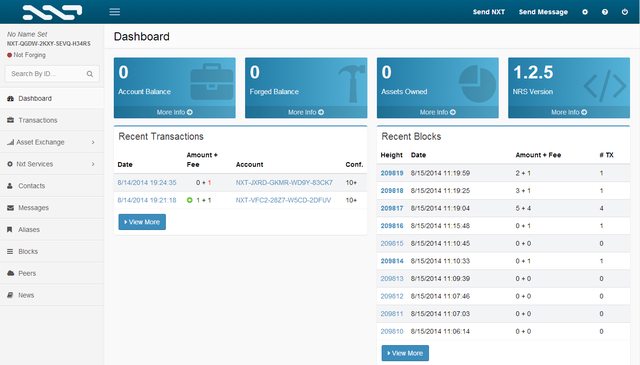Screen dimensions: 640x365
Task: Click block date 8/15/2014 11:19:59
Action: (440, 173)
